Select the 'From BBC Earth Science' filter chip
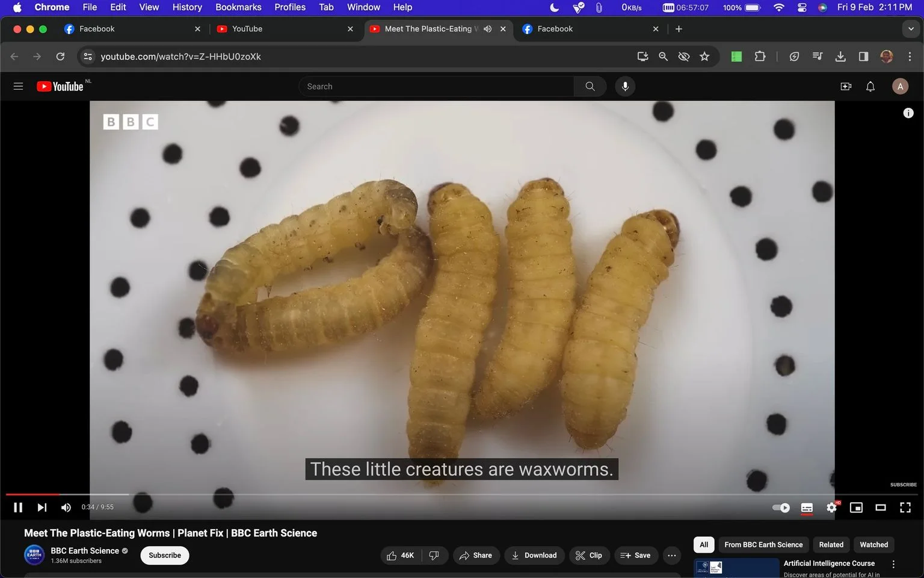The width and height of the screenshot is (924, 578). 763,544
